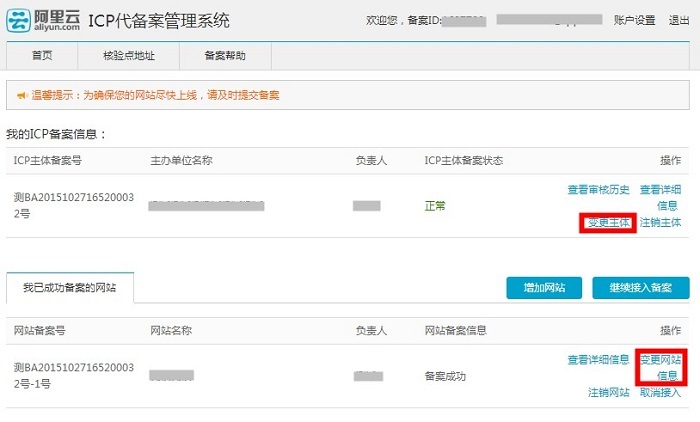
Task: Click the ICP代备案管理系统 title text
Action: 159,20
